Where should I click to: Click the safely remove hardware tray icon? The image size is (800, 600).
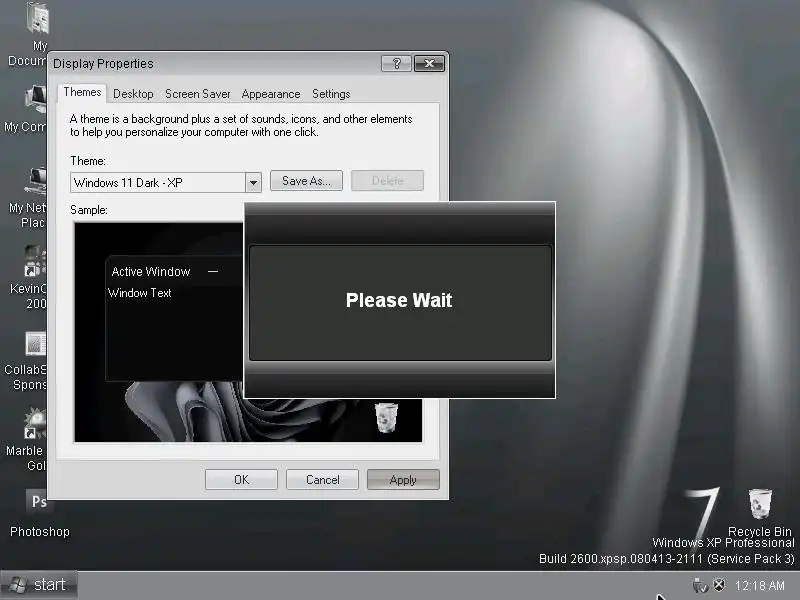tap(699, 585)
